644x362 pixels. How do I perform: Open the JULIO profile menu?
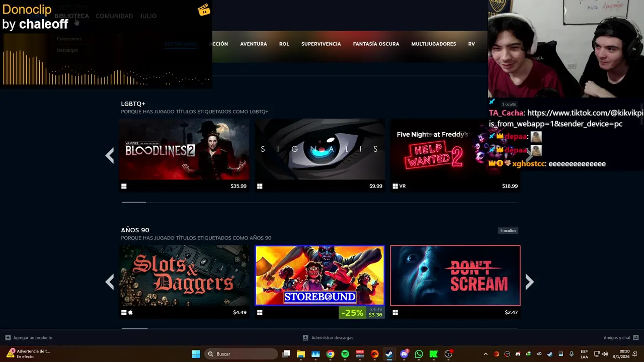pyautogui.click(x=148, y=16)
